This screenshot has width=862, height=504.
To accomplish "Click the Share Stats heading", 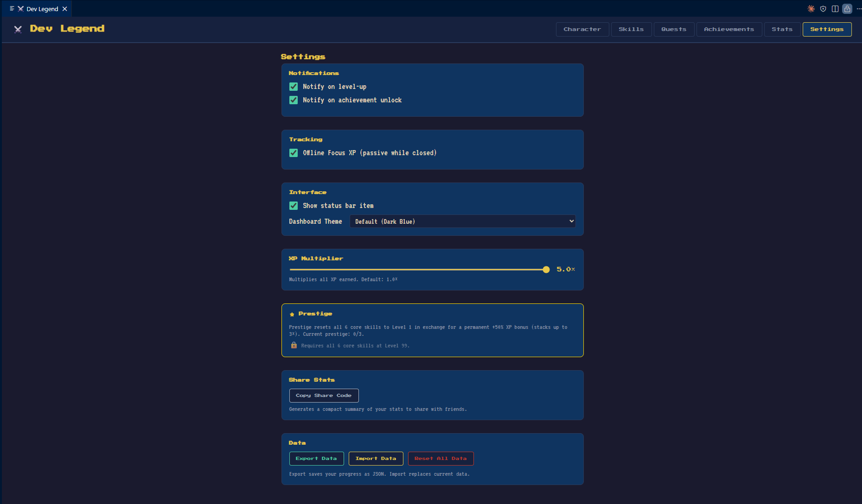I will 312,380.
